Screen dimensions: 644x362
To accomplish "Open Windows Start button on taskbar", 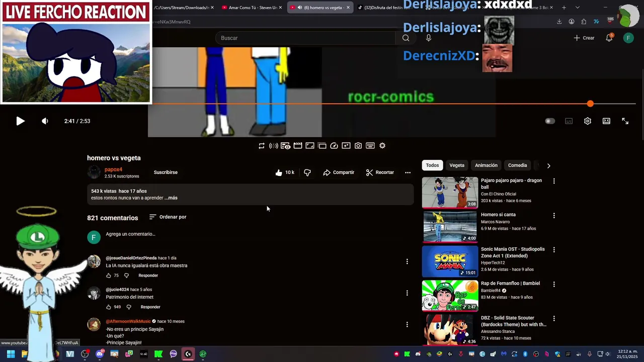I will pos(11,354).
